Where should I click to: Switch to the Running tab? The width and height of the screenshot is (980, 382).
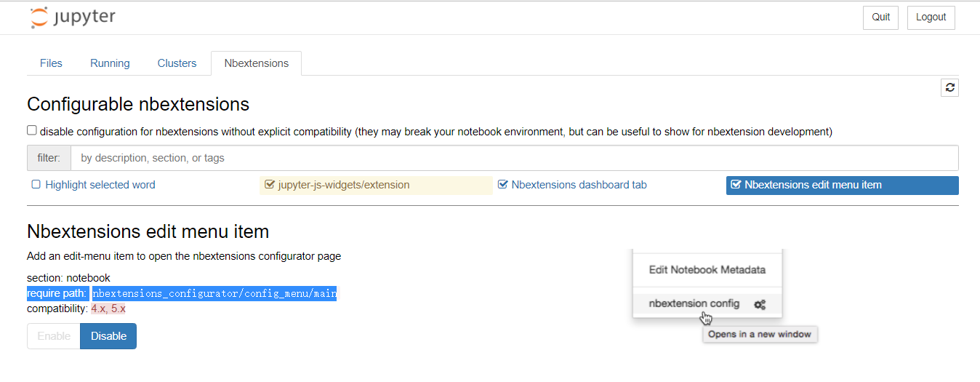point(110,63)
